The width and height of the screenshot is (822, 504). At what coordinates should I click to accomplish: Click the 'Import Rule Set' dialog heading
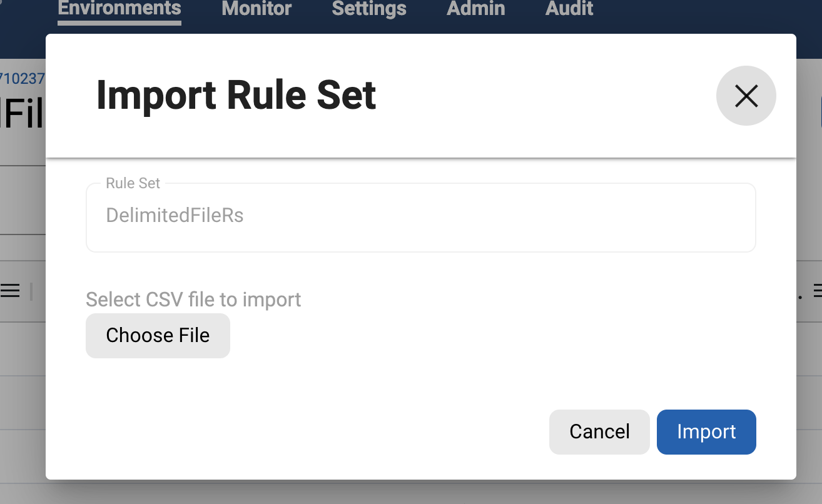click(x=236, y=96)
